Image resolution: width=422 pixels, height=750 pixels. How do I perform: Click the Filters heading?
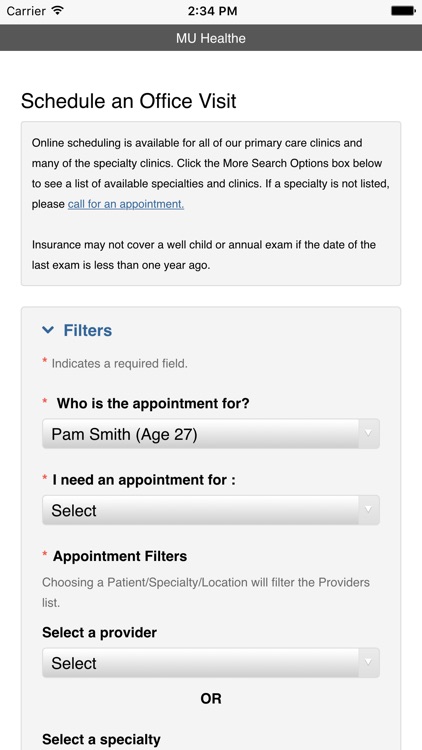[x=88, y=331]
